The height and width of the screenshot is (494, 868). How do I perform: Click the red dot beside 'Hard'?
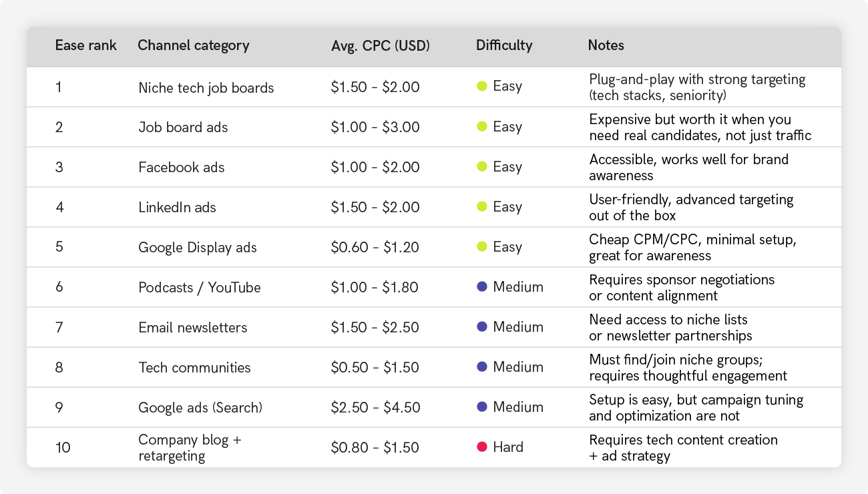click(x=481, y=447)
